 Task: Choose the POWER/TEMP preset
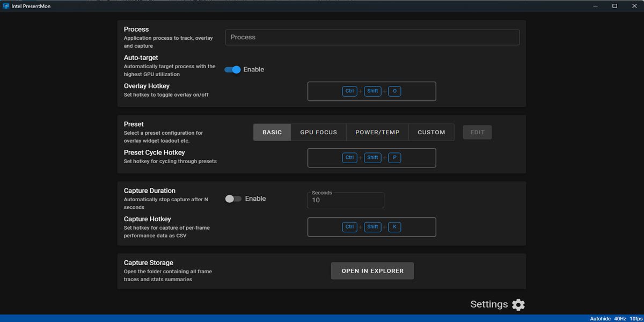click(x=377, y=133)
